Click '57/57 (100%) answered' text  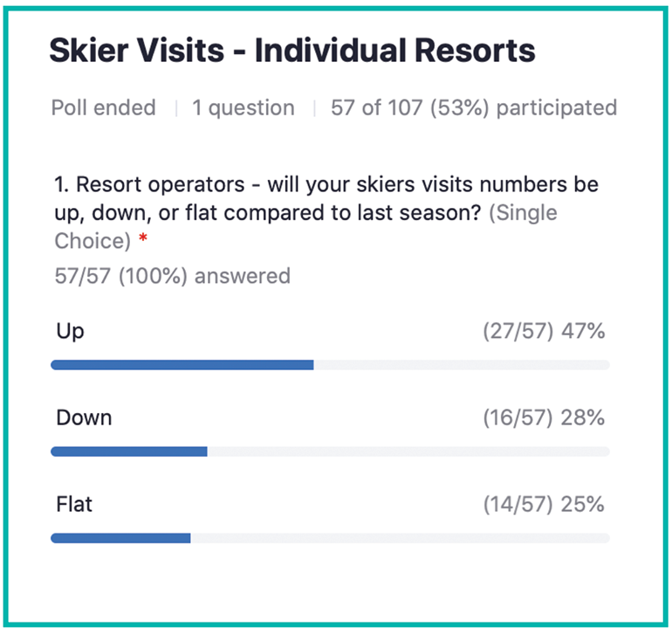(172, 275)
